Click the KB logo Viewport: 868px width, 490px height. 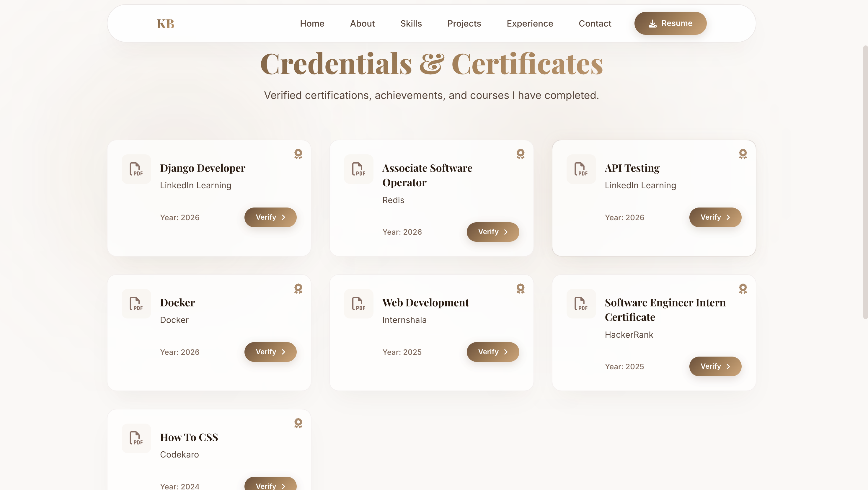165,24
